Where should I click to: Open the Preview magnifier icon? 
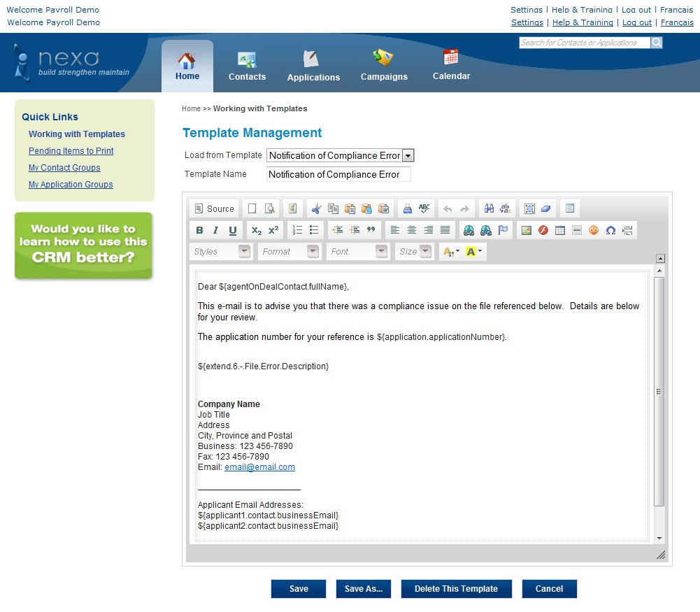(270, 208)
